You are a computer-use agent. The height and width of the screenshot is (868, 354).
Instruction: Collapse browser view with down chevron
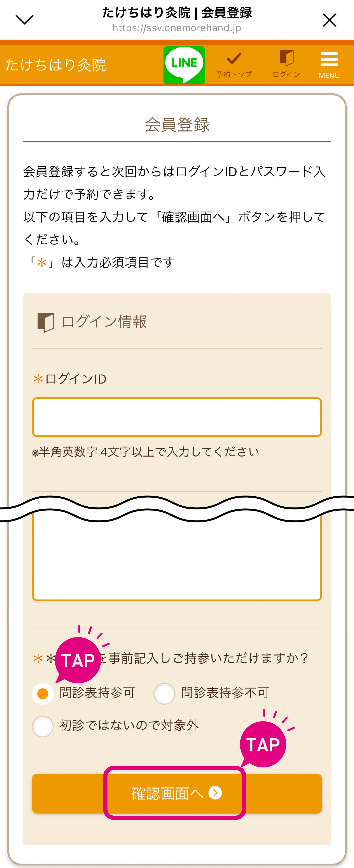[25, 20]
